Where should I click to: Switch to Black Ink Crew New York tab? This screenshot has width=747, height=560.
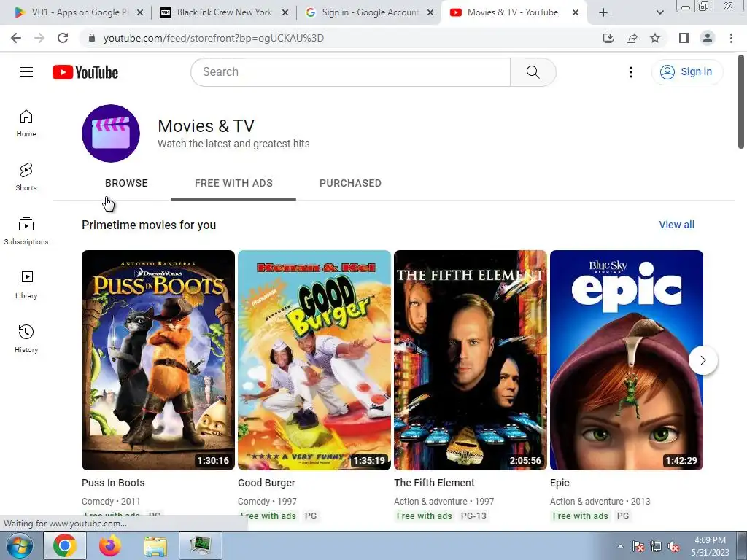pyautogui.click(x=224, y=12)
